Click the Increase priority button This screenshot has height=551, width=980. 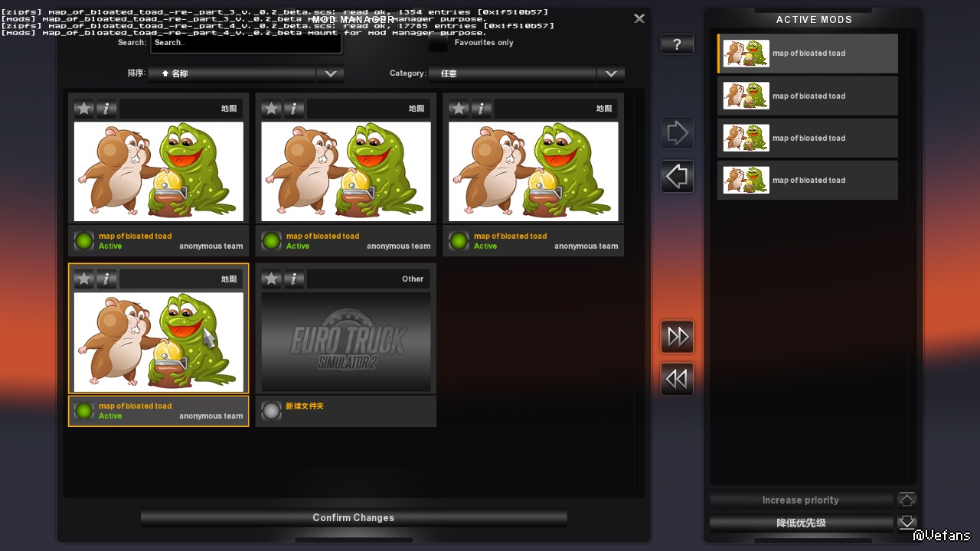[801, 500]
